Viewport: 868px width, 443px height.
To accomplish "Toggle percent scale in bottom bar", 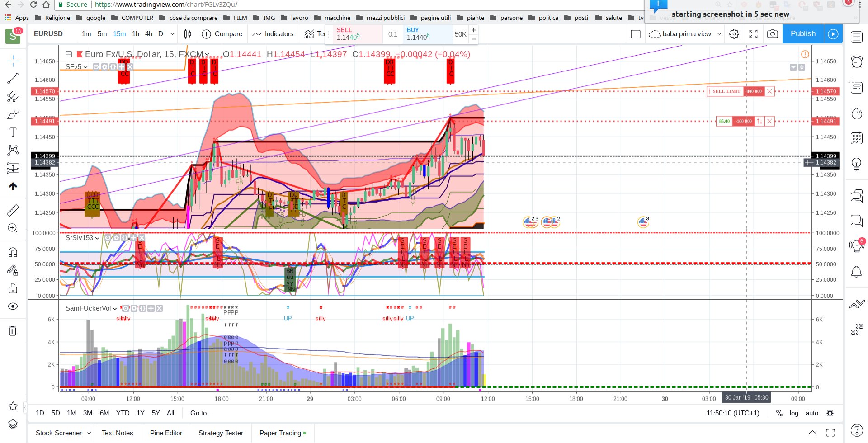I will click(x=779, y=413).
